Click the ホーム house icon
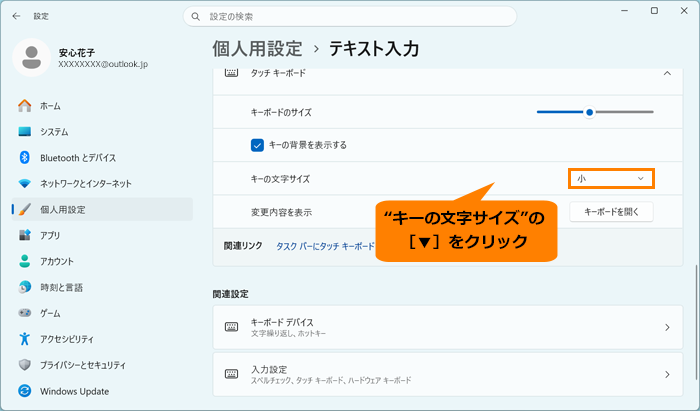The height and width of the screenshot is (411, 700). point(25,106)
